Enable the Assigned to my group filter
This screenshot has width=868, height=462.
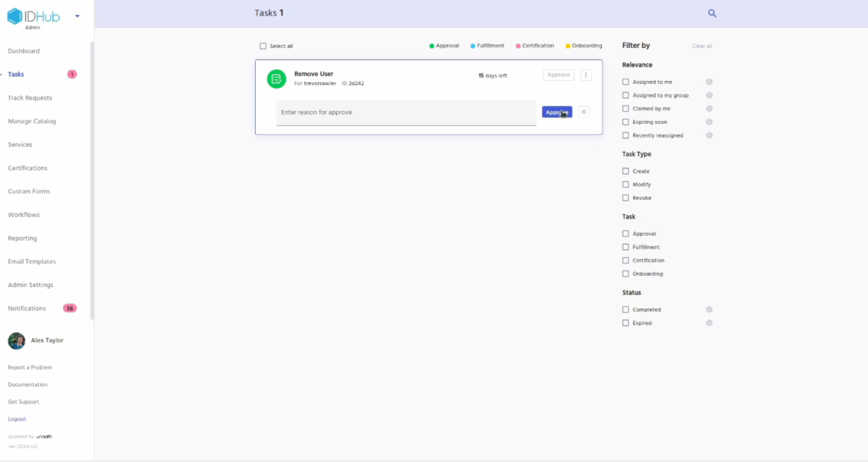pos(626,96)
